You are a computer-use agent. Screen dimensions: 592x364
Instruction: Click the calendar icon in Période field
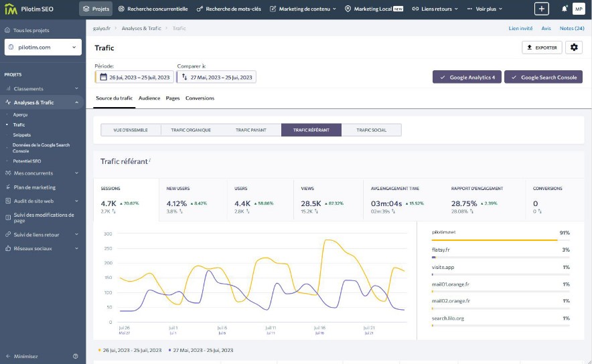point(103,78)
